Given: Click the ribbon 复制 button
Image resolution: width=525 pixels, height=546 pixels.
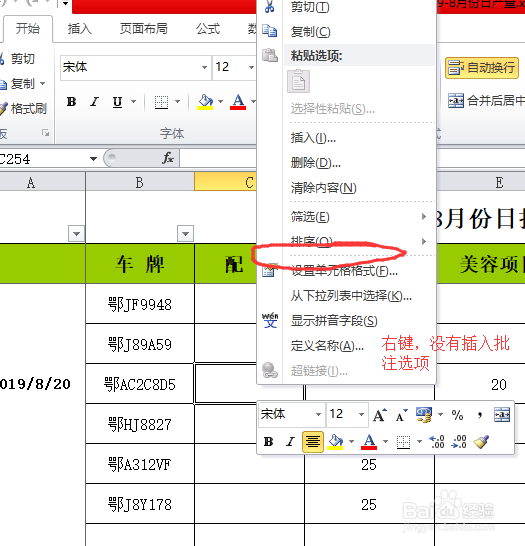Looking at the screenshot, I should click(17, 84).
